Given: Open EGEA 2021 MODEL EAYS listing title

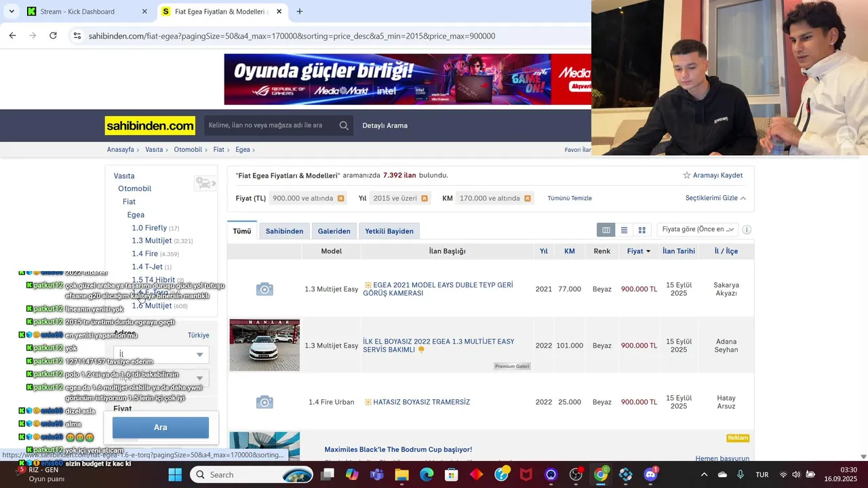Looking at the screenshot, I should [x=438, y=289].
